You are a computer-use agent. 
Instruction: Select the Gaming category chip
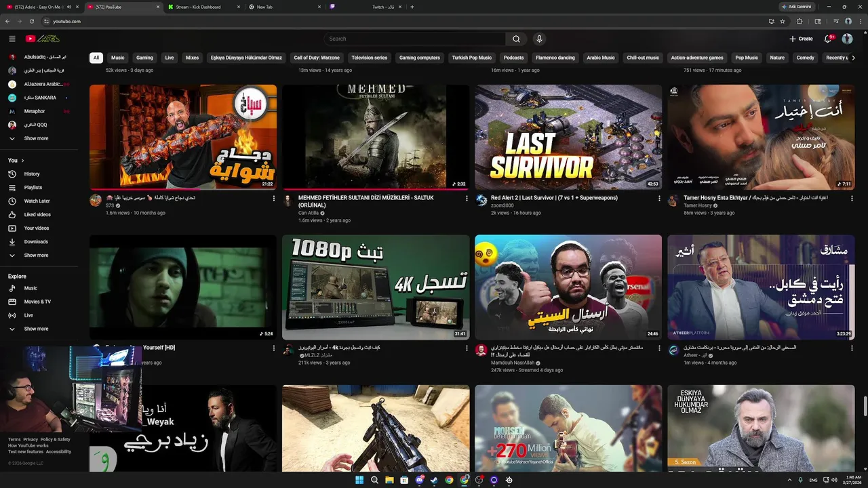point(144,58)
